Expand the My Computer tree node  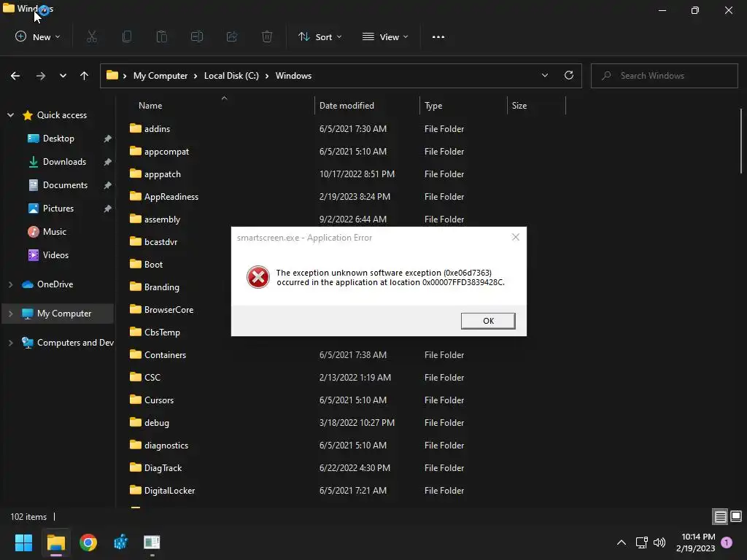pyautogui.click(x=10, y=314)
